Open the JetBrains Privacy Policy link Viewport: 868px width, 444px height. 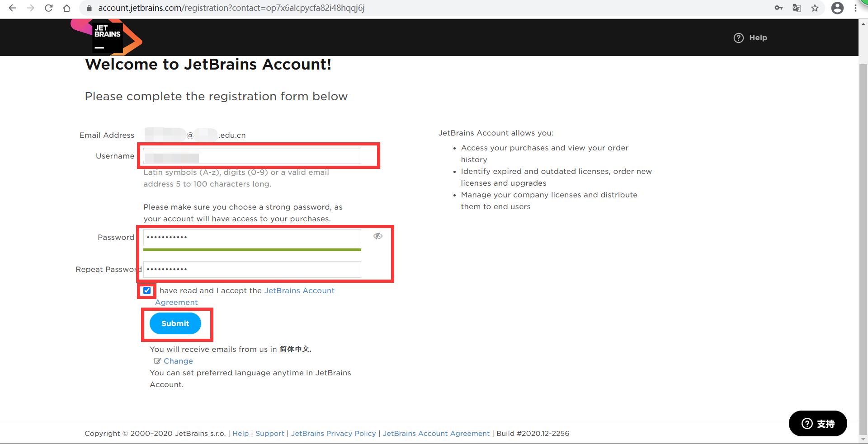(334, 434)
